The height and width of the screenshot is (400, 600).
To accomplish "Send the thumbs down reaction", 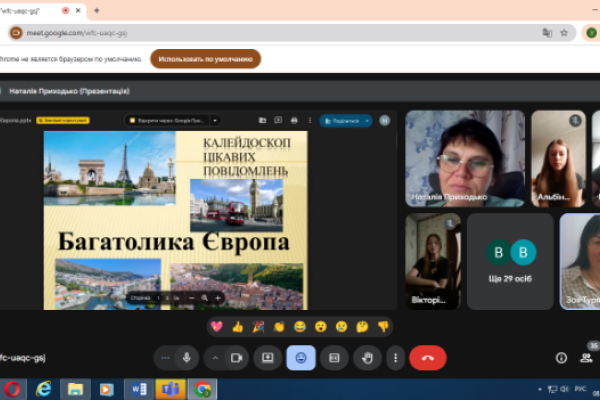I will click(x=384, y=326).
